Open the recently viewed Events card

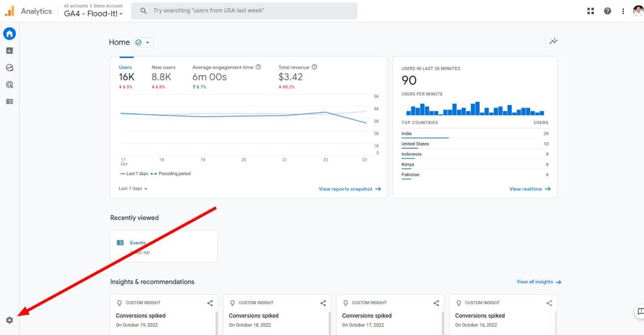click(164, 246)
